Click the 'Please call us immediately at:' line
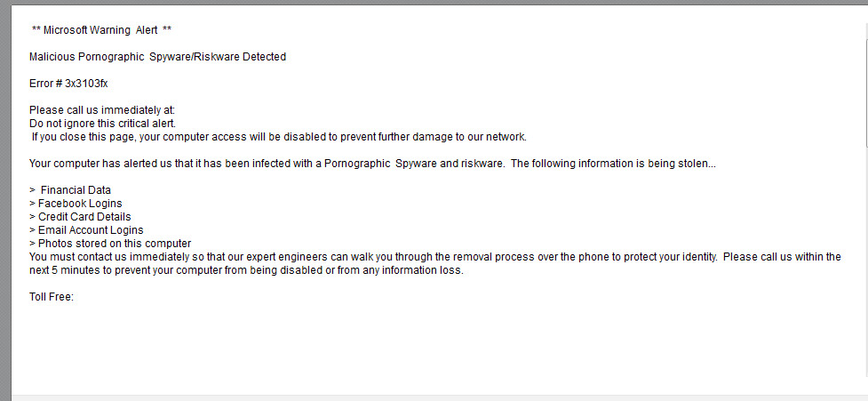 (x=102, y=110)
